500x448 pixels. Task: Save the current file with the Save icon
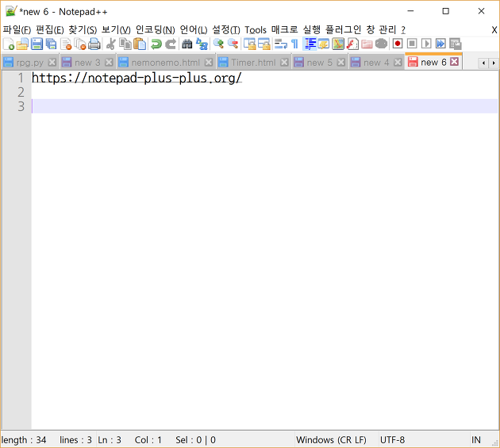pos(37,44)
